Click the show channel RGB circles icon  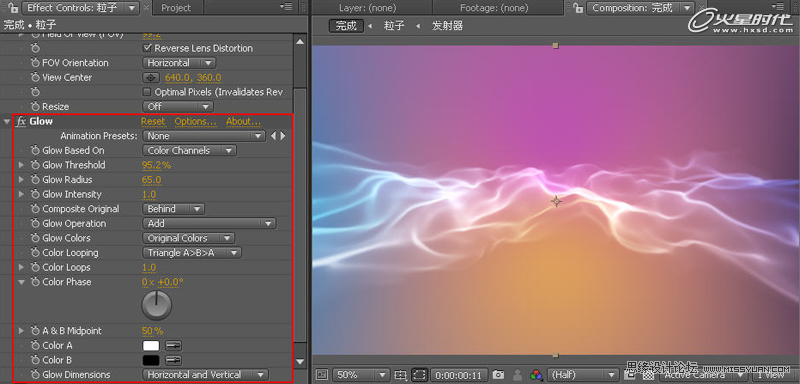click(536, 375)
